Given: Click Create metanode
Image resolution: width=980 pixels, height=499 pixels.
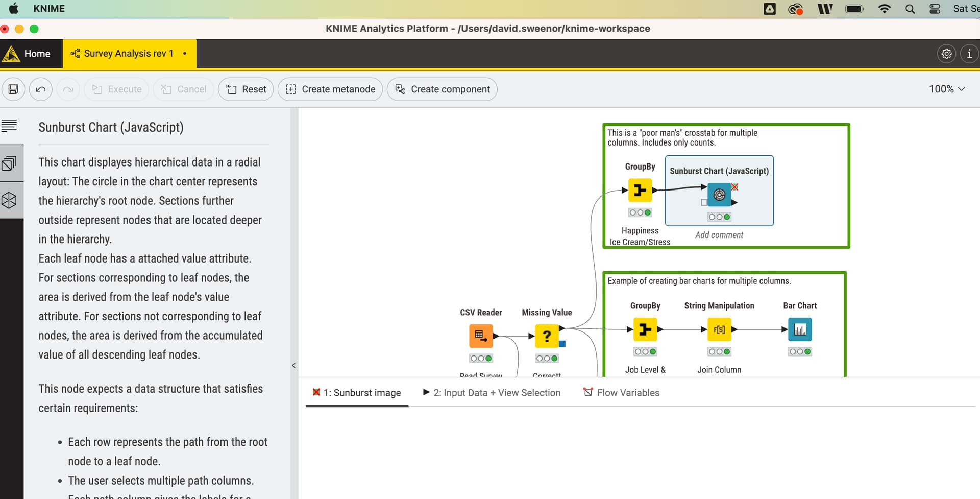Looking at the screenshot, I should 330,89.
